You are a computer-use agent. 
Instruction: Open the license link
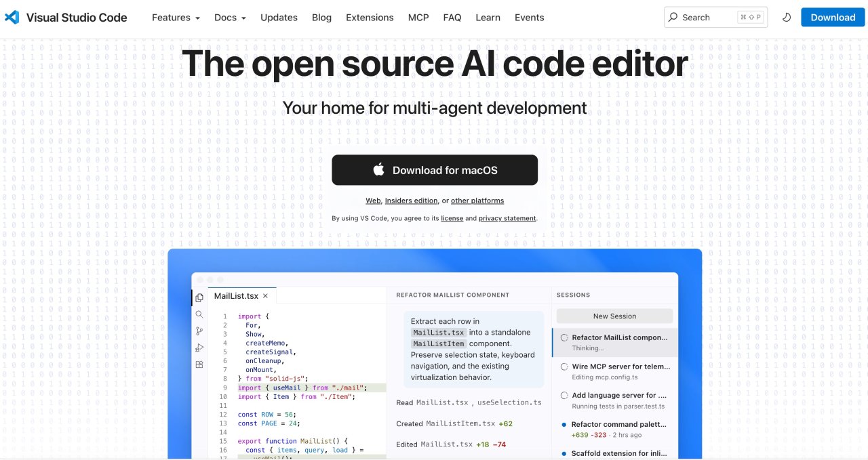point(452,218)
